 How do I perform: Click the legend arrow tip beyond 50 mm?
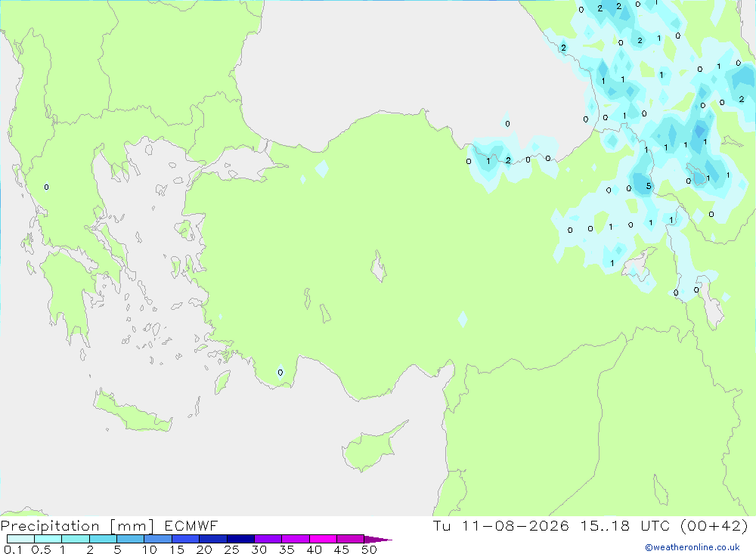pos(379,539)
